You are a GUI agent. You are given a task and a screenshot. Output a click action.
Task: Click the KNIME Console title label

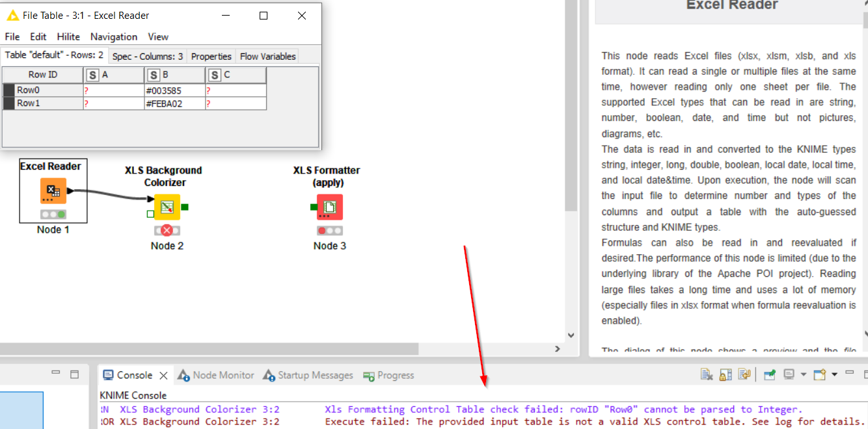coord(133,395)
